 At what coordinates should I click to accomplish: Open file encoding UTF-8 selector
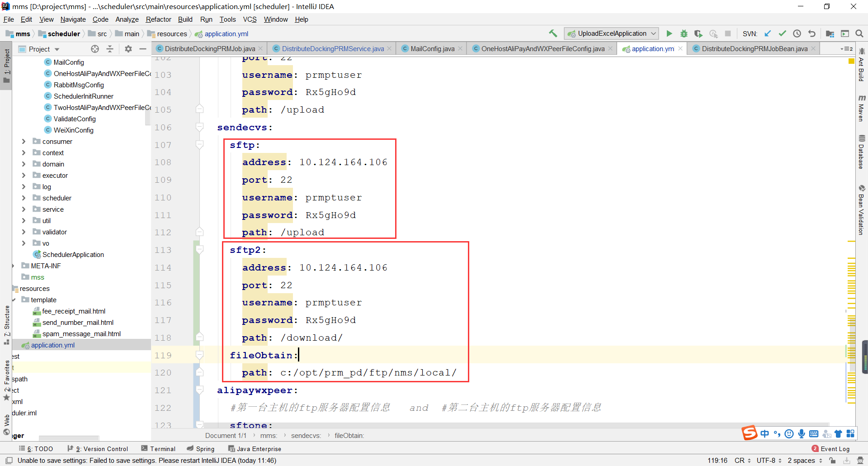point(769,461)
